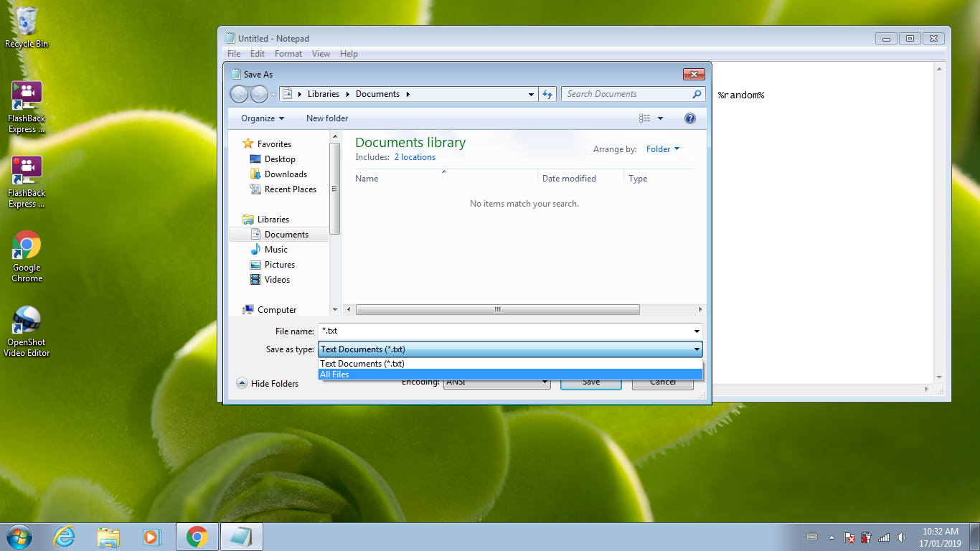
Task: Create a New folder
Action: point(327,118)
